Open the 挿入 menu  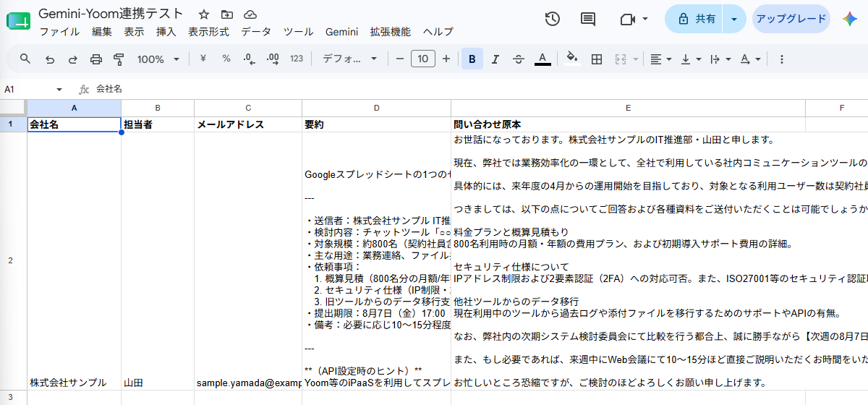coord(166,32)
